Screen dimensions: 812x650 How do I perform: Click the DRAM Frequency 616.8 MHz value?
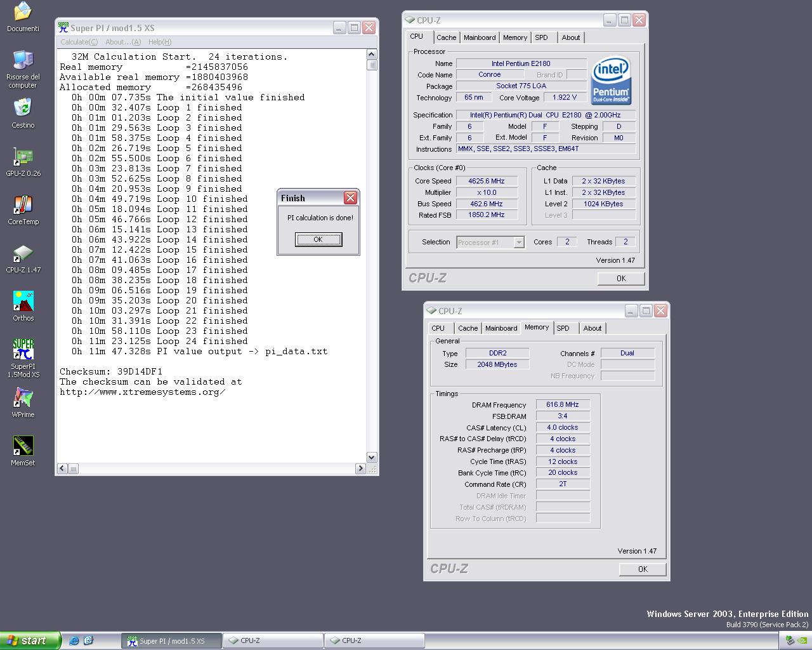click(563, 404)
